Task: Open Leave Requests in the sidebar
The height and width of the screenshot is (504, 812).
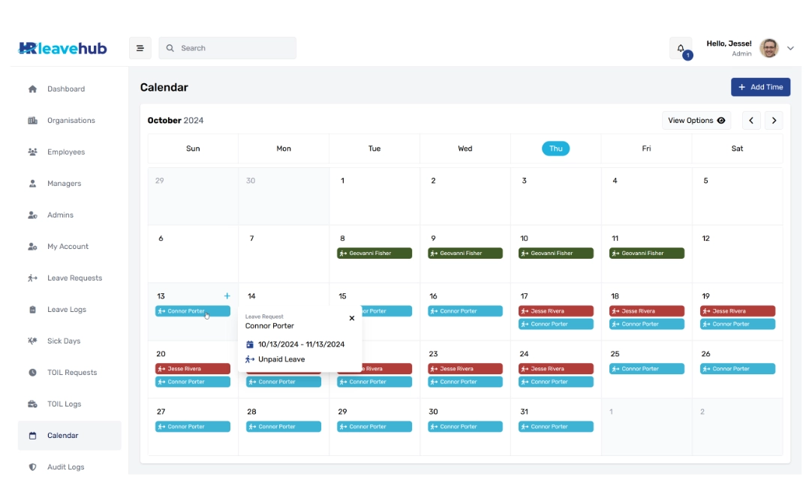Action: [x=74, y=278]
